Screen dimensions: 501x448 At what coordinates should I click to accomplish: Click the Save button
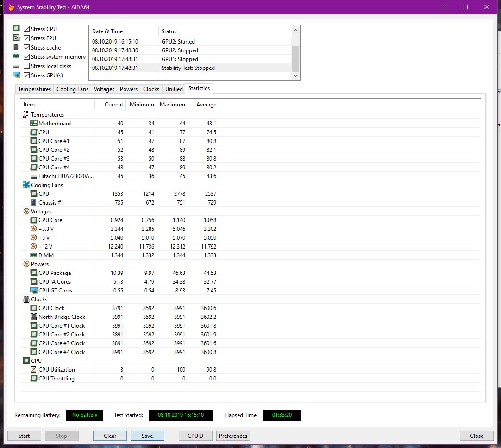tap(147, 436)
